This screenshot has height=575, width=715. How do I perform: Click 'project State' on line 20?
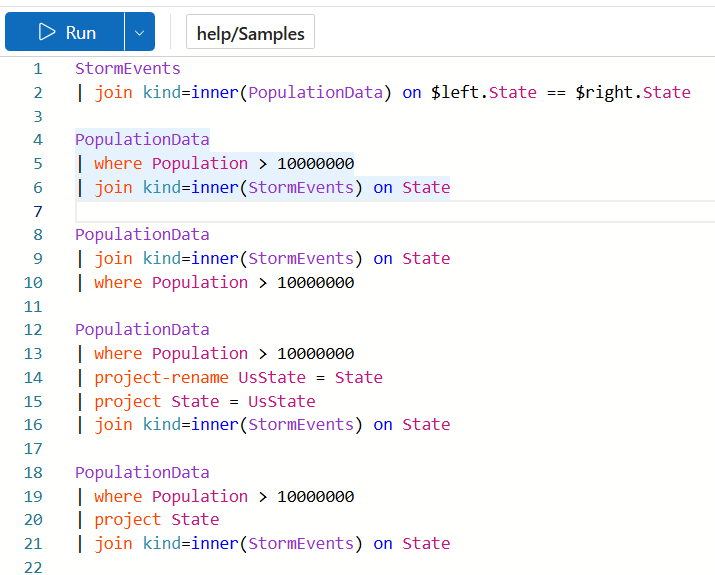(x=157, y=520)
